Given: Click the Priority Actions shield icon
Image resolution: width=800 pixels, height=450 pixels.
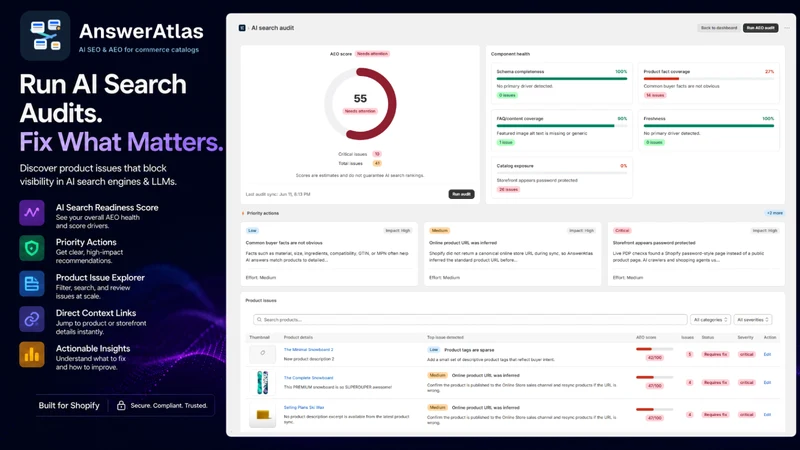Looking at the screenshot, I should [32, 248].
